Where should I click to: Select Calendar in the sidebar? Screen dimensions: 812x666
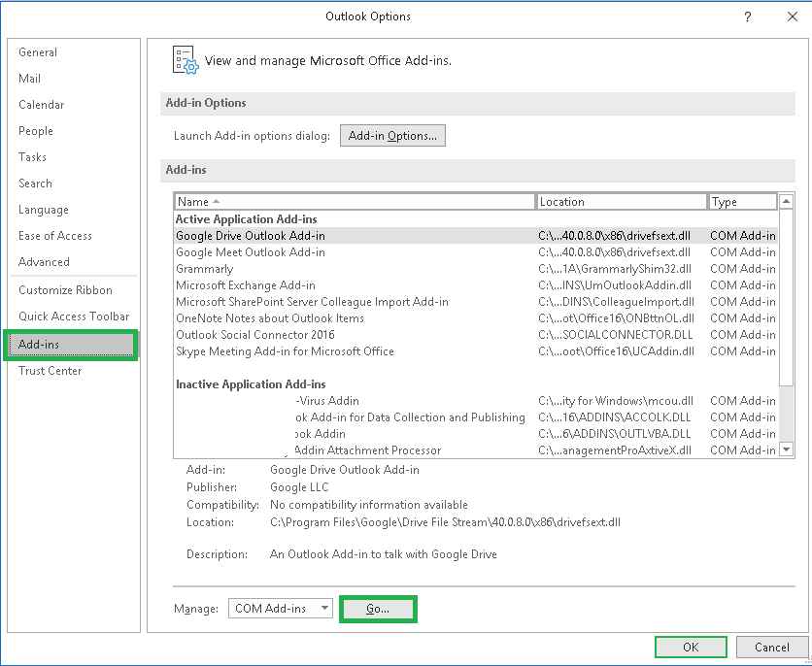(42, 105)
